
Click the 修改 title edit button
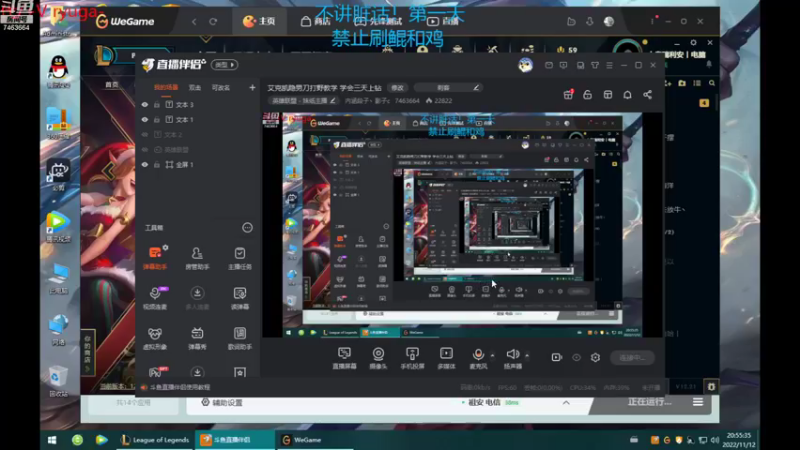click(x=397, y=88)
